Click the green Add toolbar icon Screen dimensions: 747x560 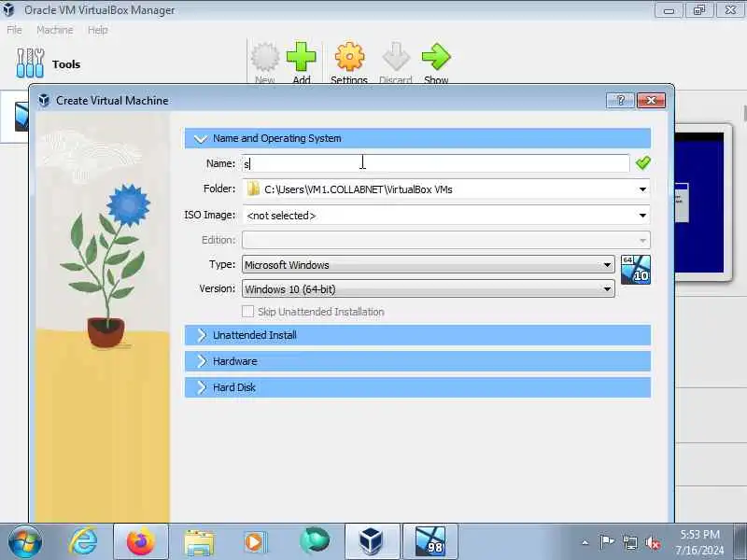[301, 62]
